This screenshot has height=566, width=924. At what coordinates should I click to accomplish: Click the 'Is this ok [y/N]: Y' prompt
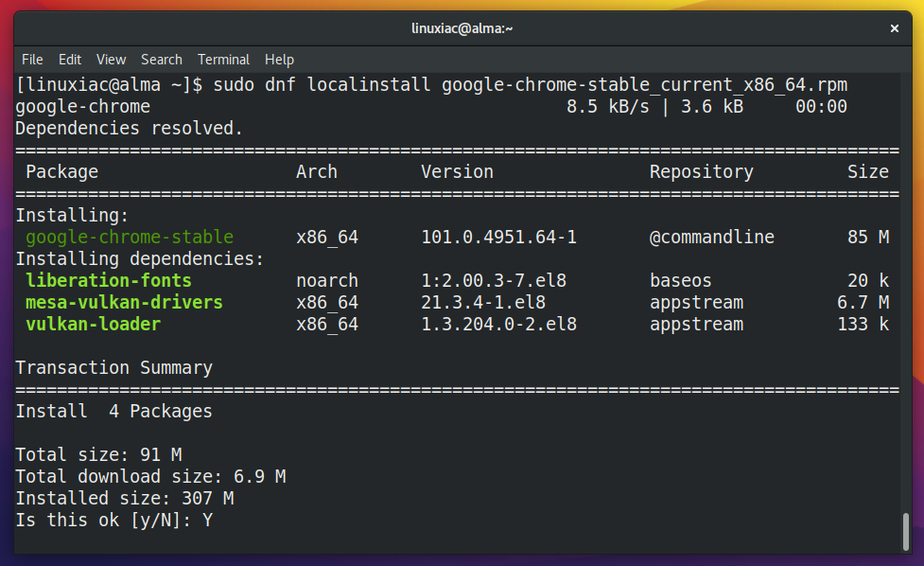coord(113,521)
